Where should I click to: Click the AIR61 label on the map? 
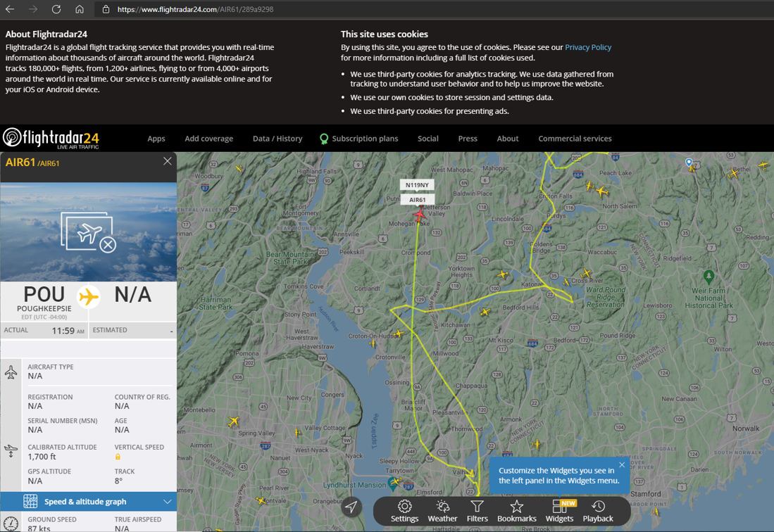(417, 200)
